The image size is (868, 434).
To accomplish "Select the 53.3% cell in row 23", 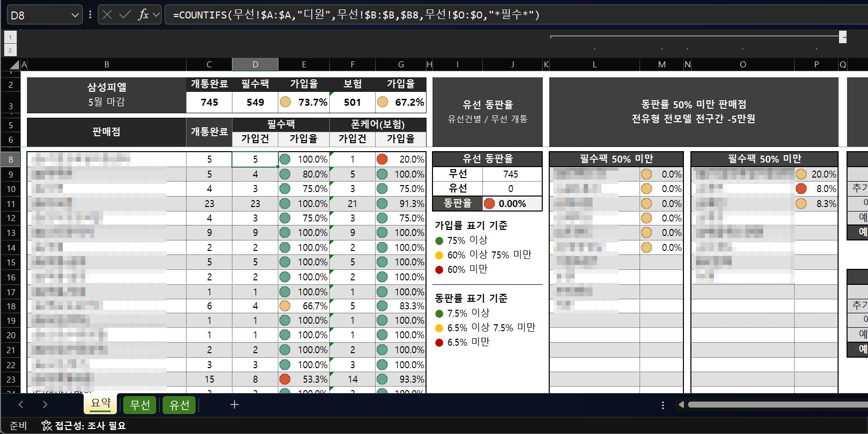I will point(304,379).
